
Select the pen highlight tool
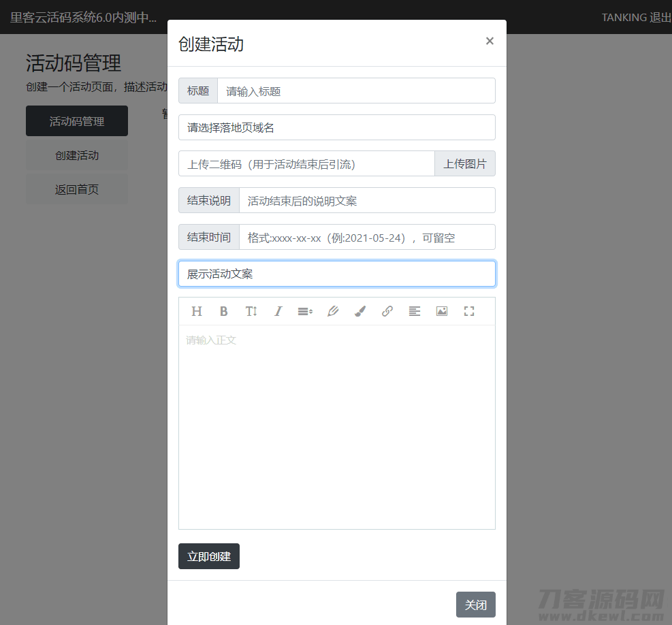(332, 311)
